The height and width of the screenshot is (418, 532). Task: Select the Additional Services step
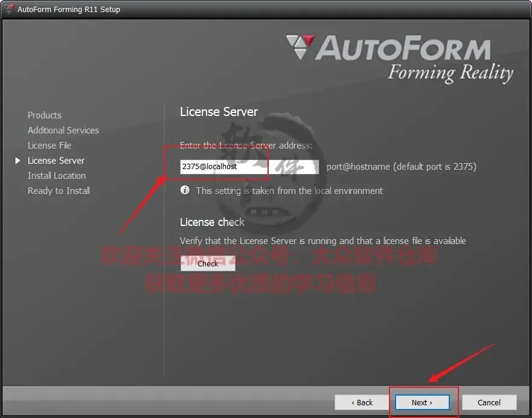[x=63, y=130]
